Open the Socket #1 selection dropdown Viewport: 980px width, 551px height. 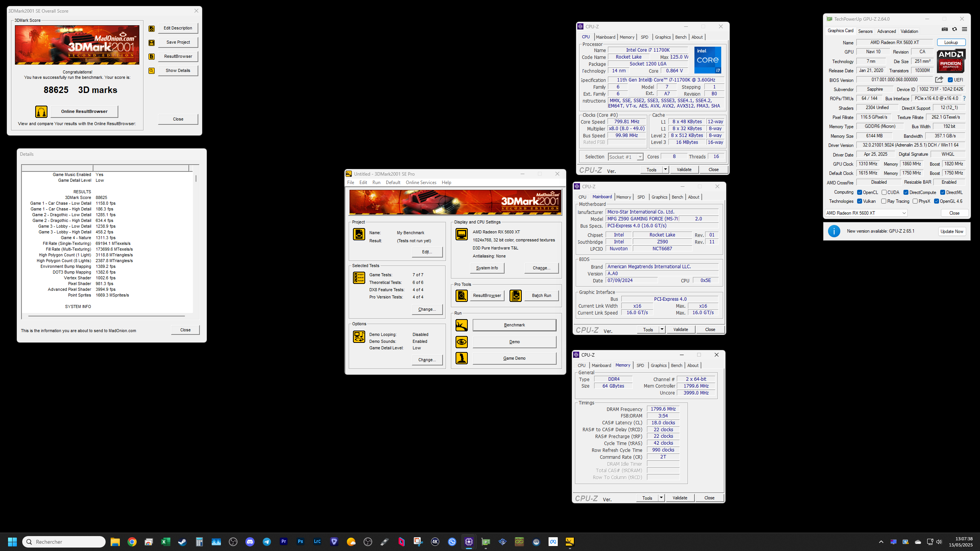click(626, 157)
